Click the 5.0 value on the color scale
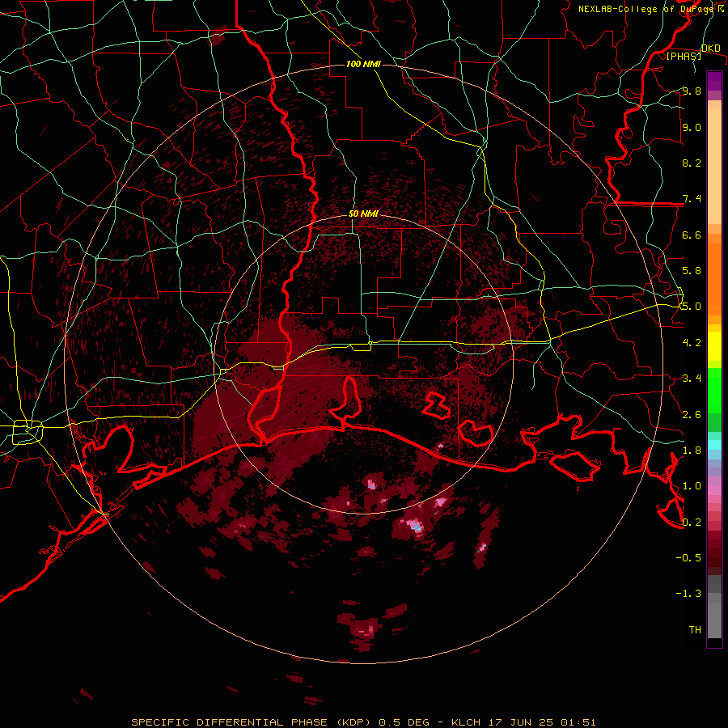Viewport: 728px width, 728px height. 692,307
